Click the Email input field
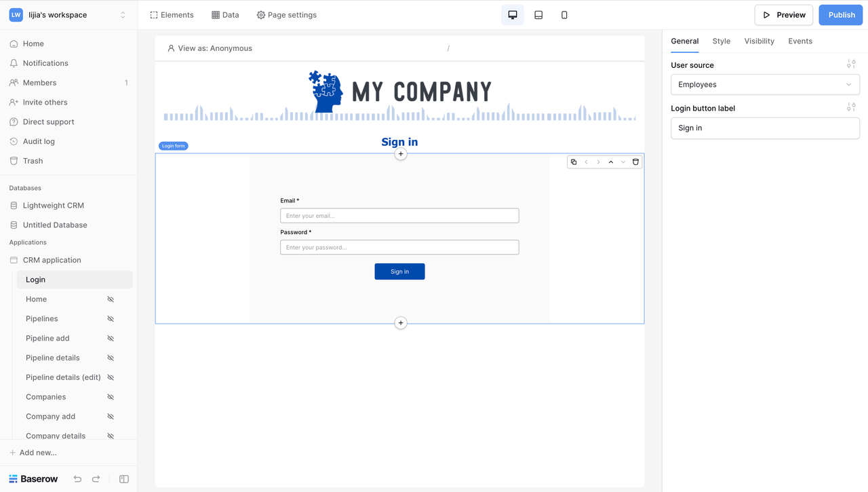This screenshot has height=492, width=868. (x=399, y=216)
